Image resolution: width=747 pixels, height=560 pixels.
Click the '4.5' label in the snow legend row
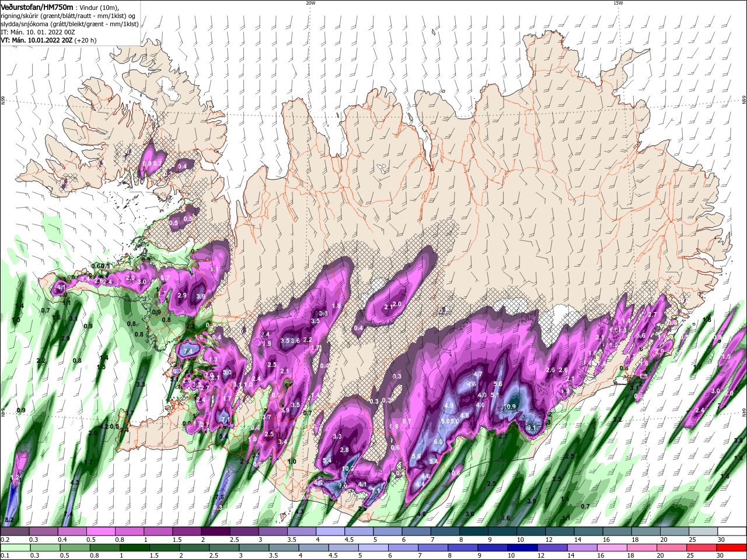[349, 540]
